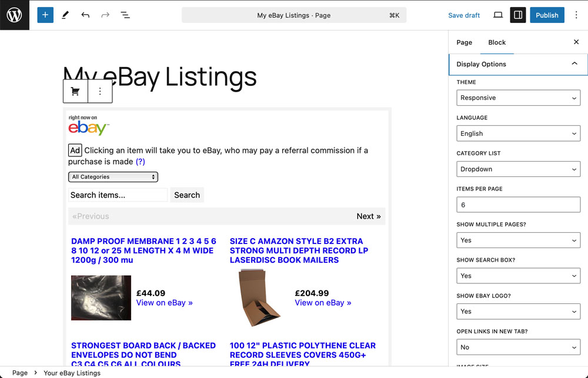
Task: Open the Damp Proof Membrane listing title
Action: pyautogui.click(x=143, y=250)
